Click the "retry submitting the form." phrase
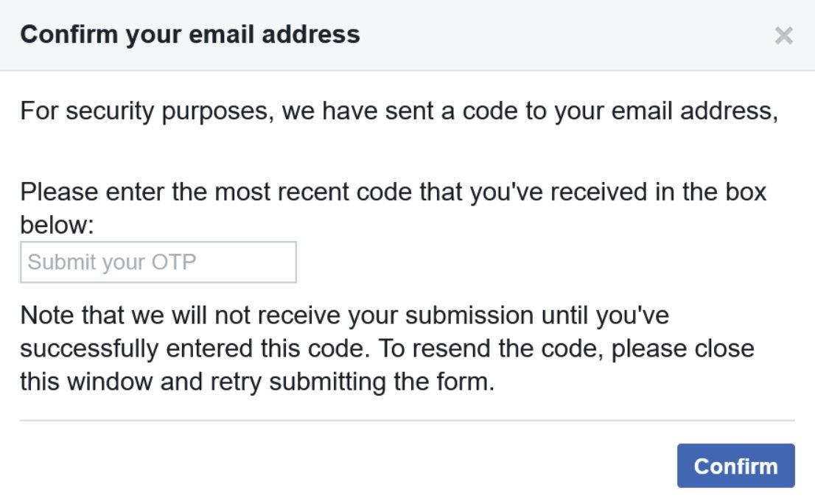Viewport: 815px width, 504px height. point(354,382)
